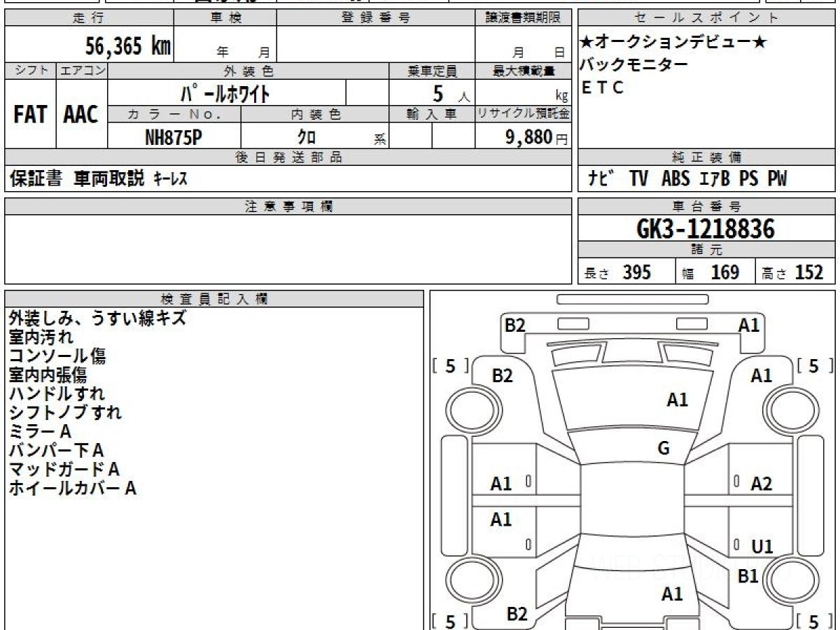Click the 最大積載量 header cell
The width and height of the screenshot is (840, 630).
point(523,71)
